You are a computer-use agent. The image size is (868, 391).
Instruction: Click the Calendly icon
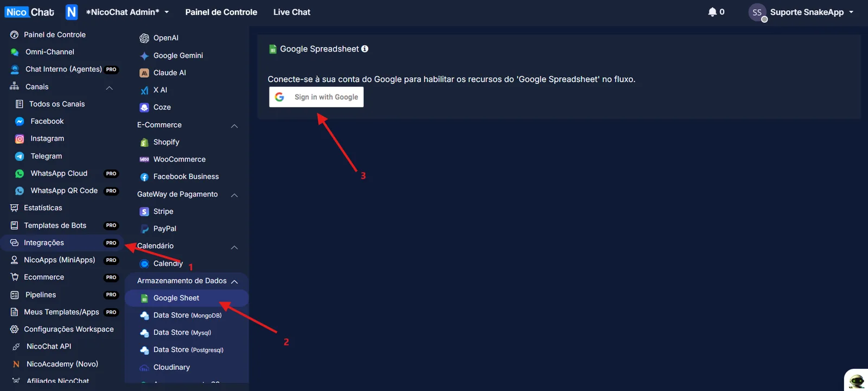144,264
